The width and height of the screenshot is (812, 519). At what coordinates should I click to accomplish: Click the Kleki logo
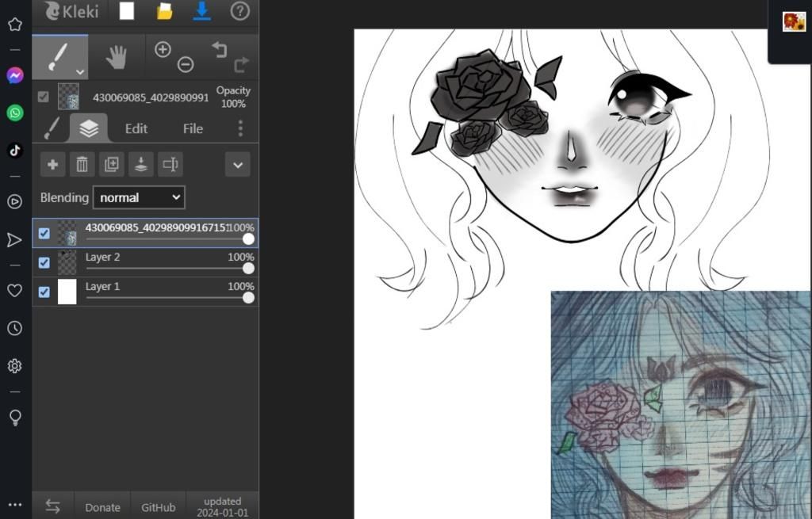coord(71,11)
